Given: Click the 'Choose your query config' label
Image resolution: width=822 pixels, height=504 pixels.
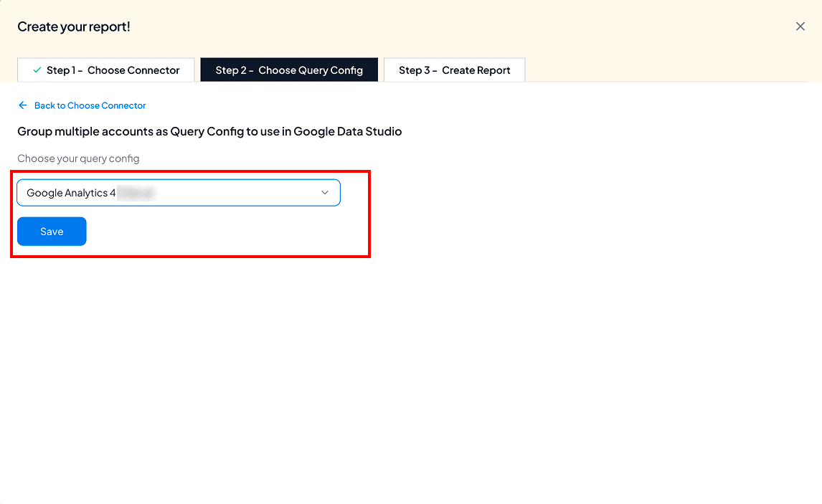Looking at the screenshot, I should (x=78, y=158).
